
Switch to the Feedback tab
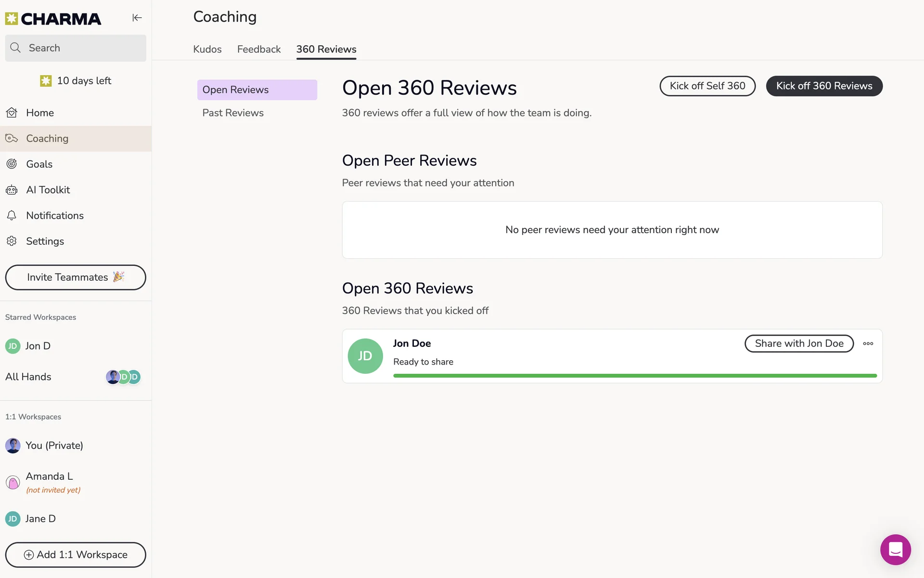(x=258, y=49)
